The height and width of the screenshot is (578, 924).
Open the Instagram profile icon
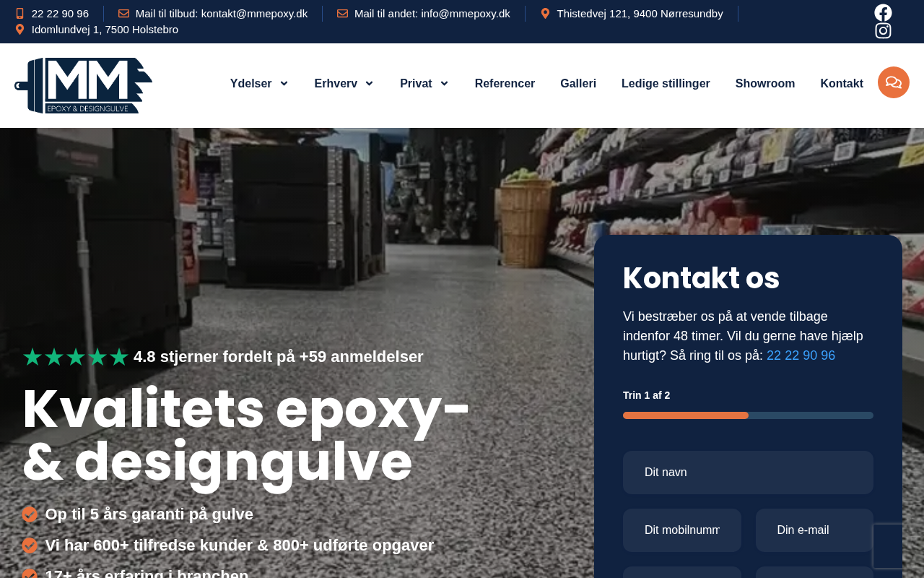coord(883,31)
